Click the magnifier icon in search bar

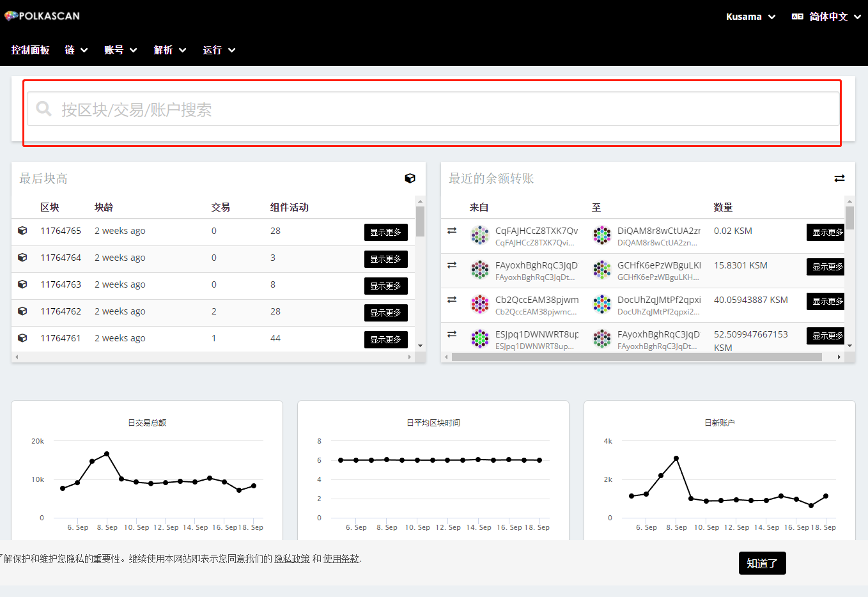pos(43,109)
